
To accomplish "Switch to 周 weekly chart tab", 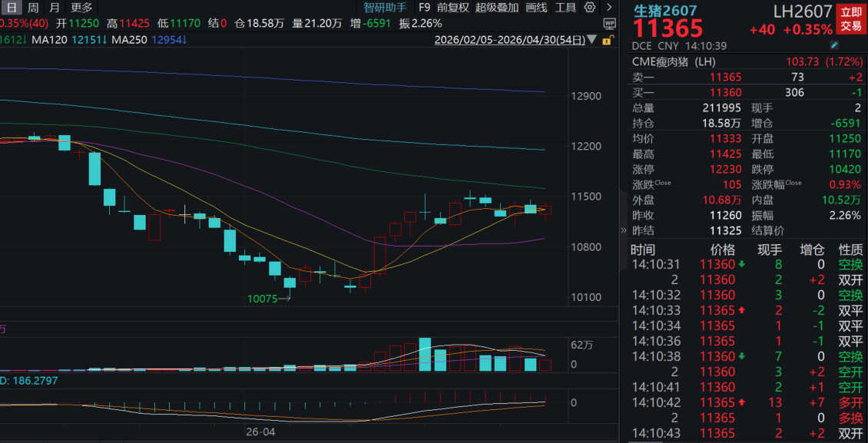I will tap(33, 8).
